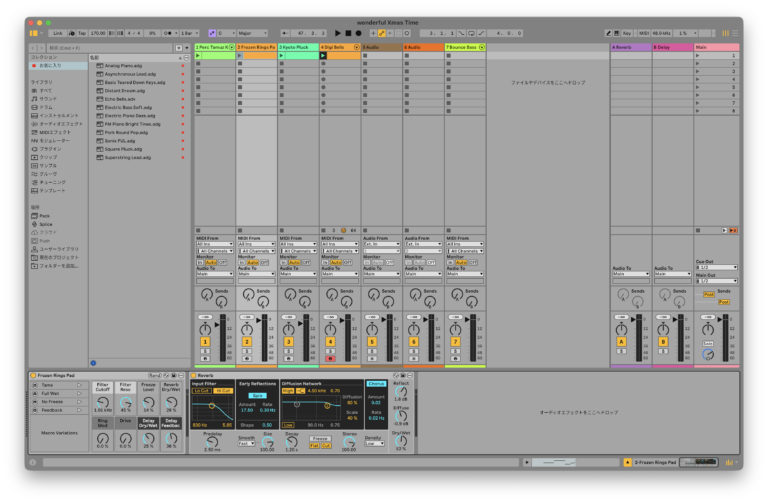
Task: Launch the clip in Kyoto Pluck track
Action: (x=282, y=56)
